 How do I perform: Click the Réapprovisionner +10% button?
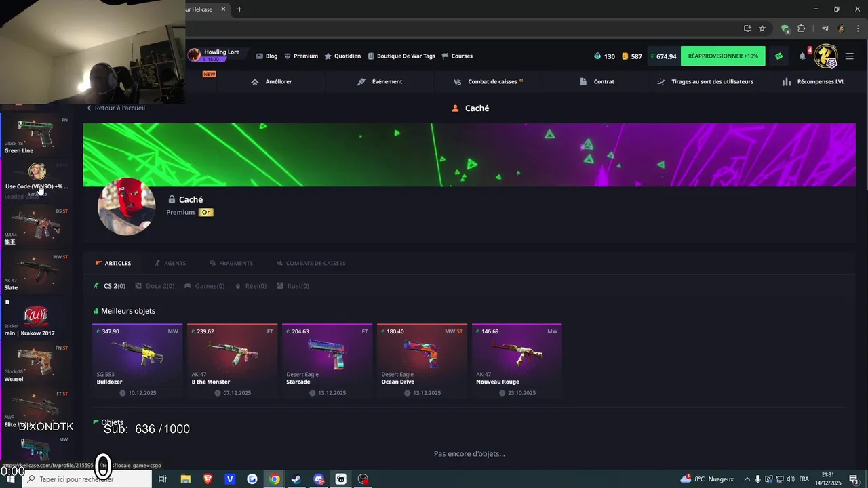click(x=723, y=56)
